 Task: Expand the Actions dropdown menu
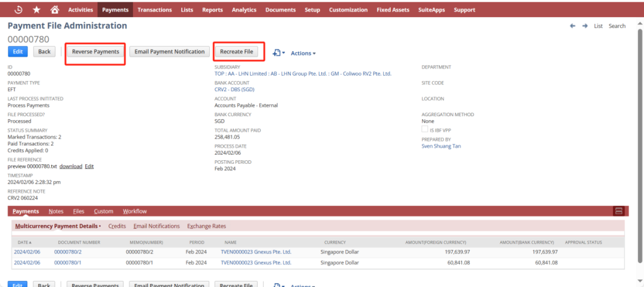click(x=303, y=54)
